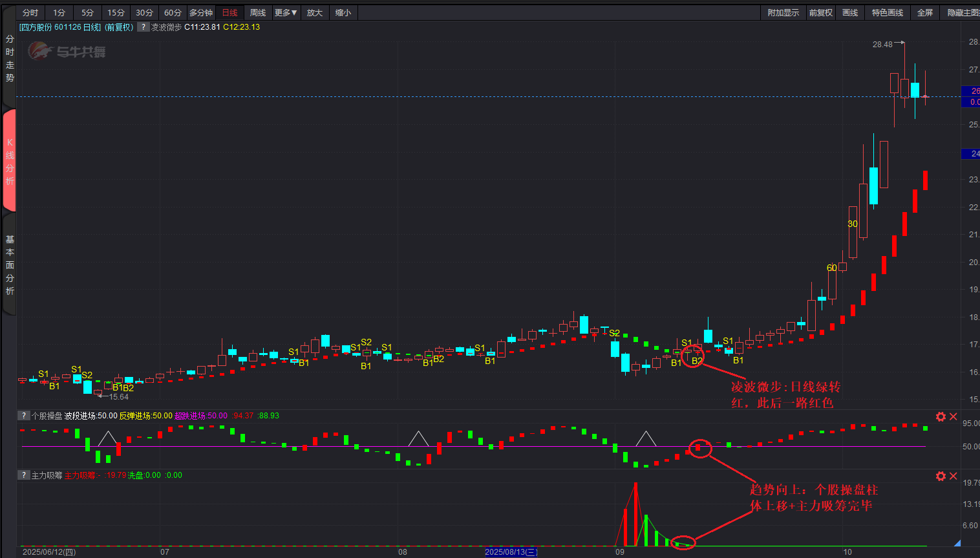Click 放大 to zoom in chart
Screen dimensions: 980x558
click(314, 13)
